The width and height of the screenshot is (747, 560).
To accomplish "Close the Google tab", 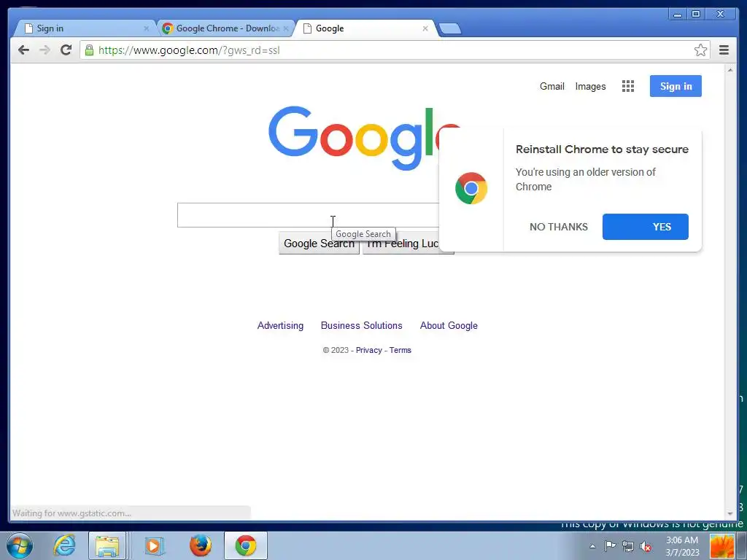I will (425, 28).
